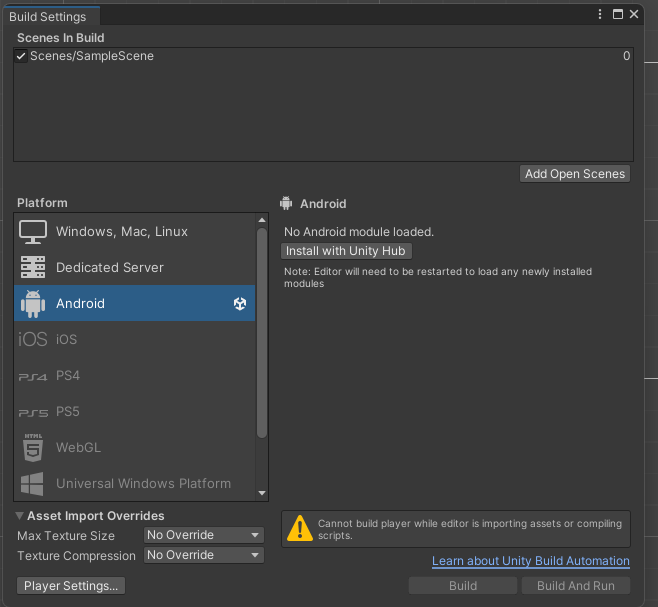Select the iOS platform

[134, 339]
